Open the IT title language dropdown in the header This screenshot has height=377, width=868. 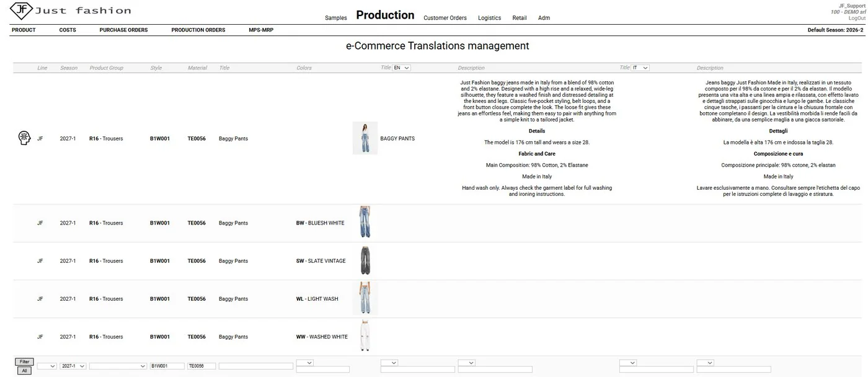click(640, 68)
